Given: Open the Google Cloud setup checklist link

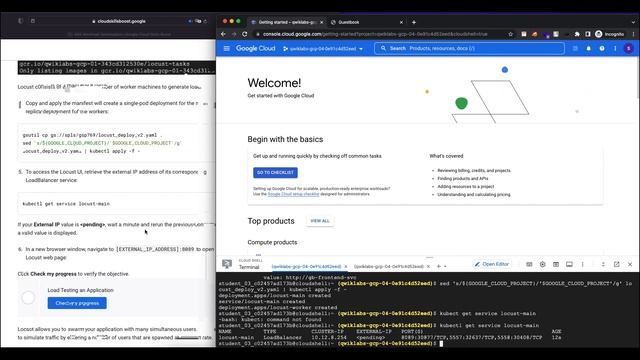Looking at the screenshot, I should (x=293, y=194).
